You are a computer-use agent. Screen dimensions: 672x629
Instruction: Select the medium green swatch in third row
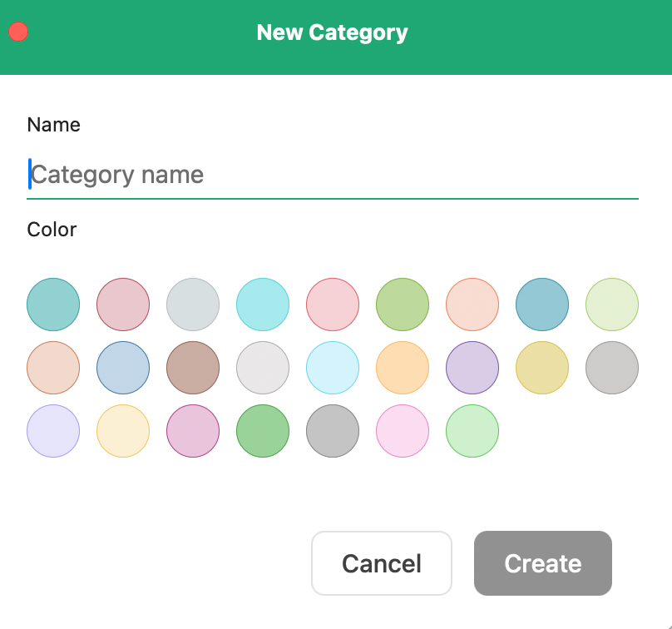(x=263, y=431)
